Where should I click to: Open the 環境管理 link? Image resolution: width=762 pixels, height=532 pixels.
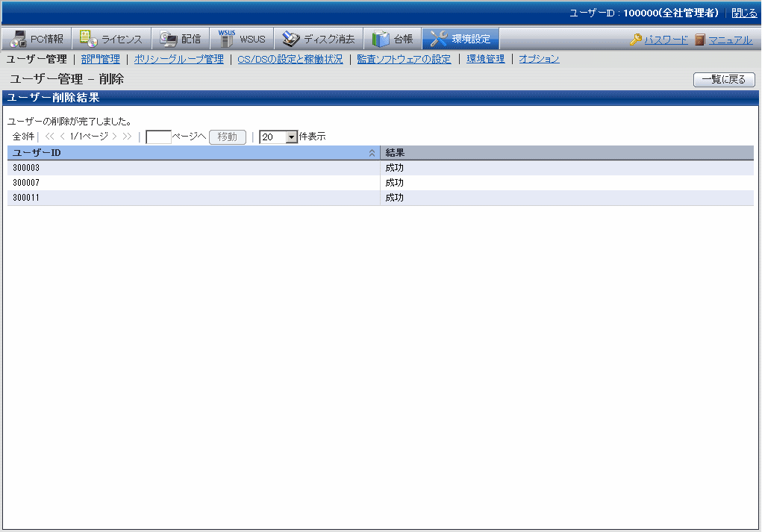[x=485, y=59]
